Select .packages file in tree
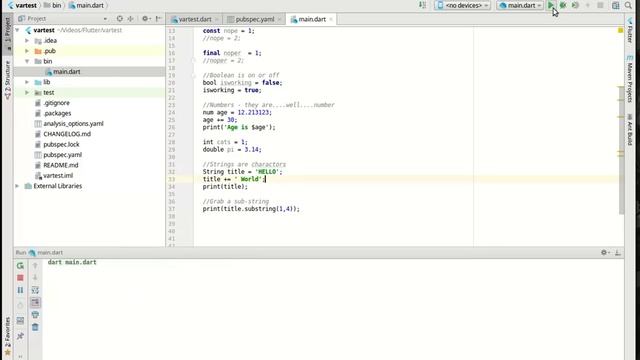This screenshot has height=360, width=640. [x=57, y=113]
